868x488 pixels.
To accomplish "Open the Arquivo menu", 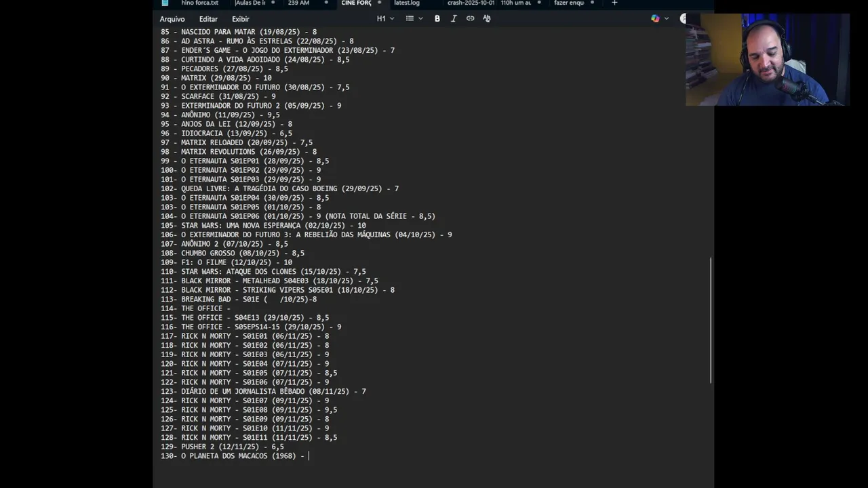I will coord(172,19).
